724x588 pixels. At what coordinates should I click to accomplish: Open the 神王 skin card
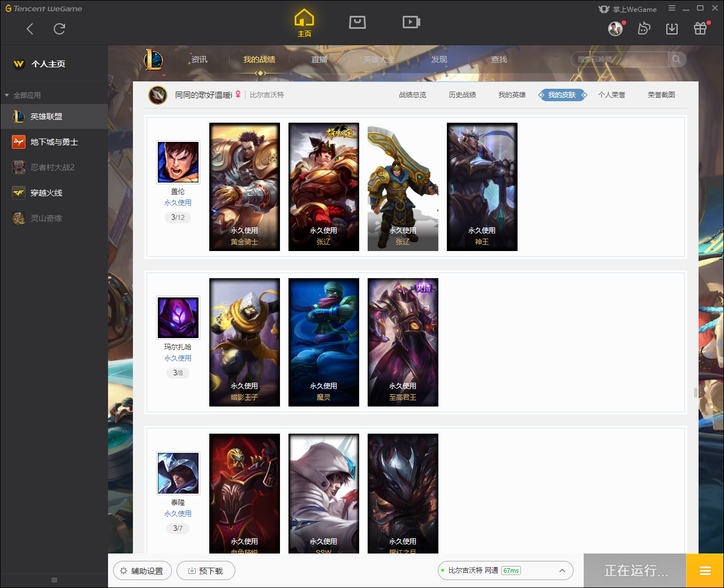[482, 187]
